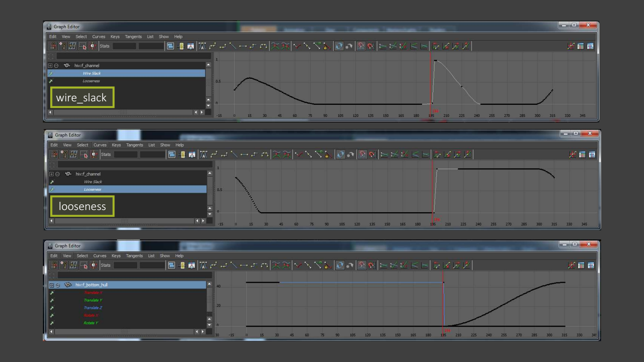Toggle pin for Rotate Y channel
The image size is (644, 362).
52,323
